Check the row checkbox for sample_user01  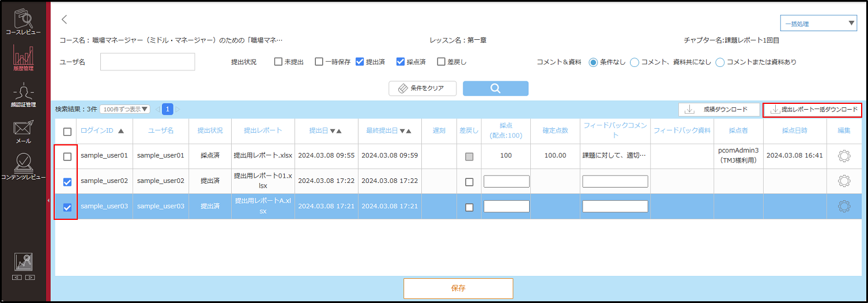(67, 156)
